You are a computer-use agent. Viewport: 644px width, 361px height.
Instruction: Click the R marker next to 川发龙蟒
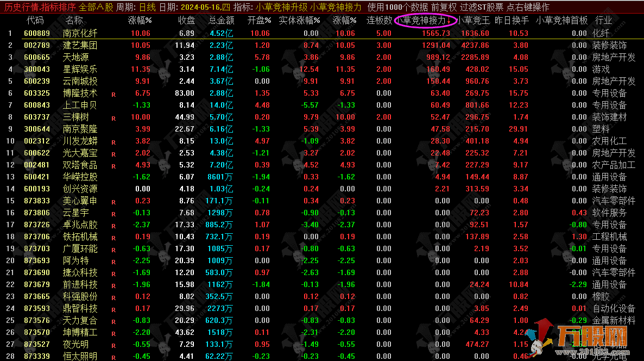pos(113,142)
